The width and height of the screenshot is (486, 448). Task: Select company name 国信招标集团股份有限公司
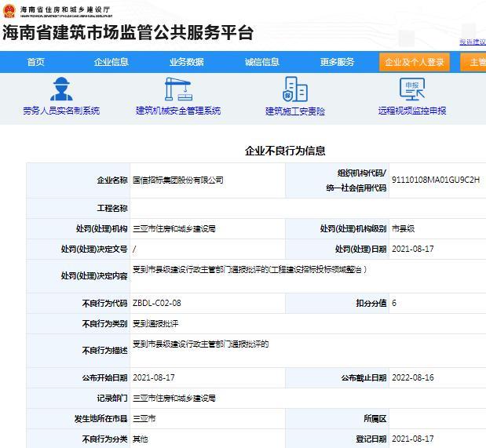pyautogui.click(x=178, y=180)
